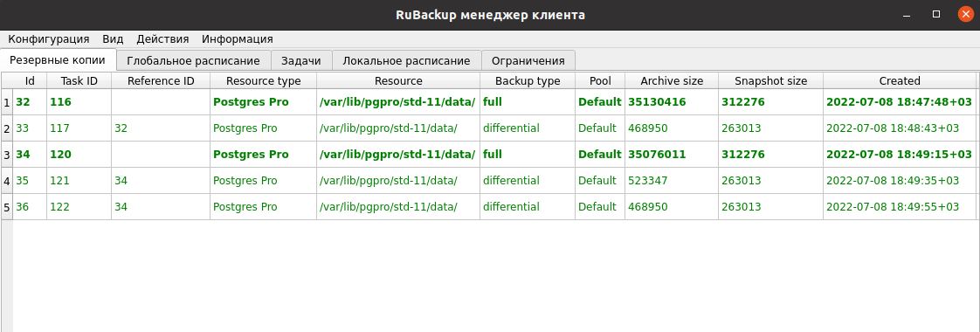980x332 pixels.
Task: Sort by the Id column header
Action: (x=30, y=80)
